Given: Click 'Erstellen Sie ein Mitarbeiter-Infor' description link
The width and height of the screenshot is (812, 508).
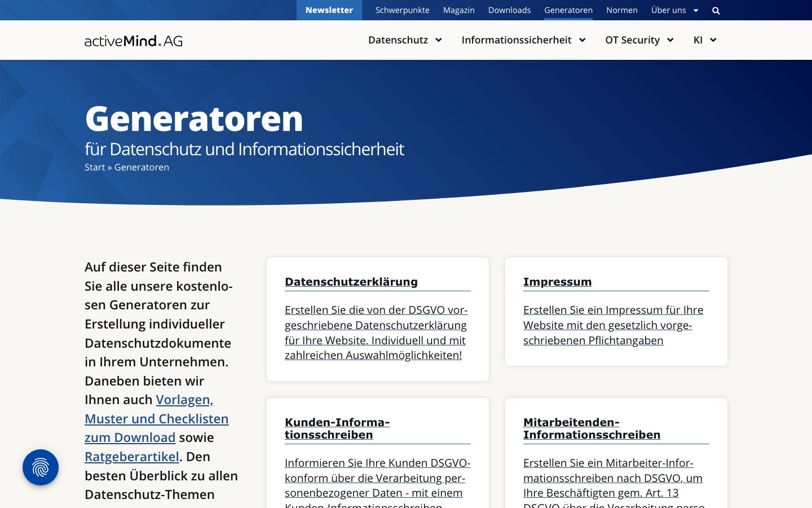Looking at the screenshot, I should coord(614,481).
